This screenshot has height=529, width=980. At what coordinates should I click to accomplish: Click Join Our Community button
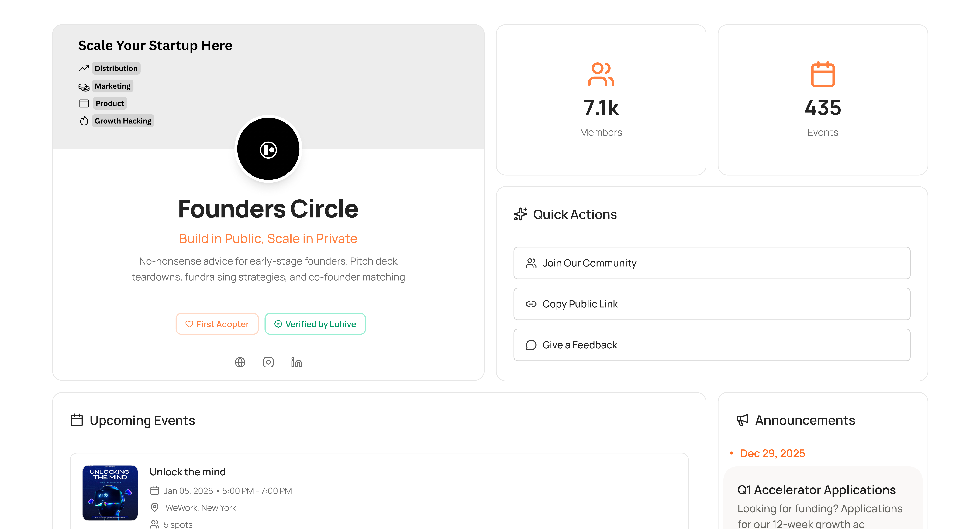point(711,263)
